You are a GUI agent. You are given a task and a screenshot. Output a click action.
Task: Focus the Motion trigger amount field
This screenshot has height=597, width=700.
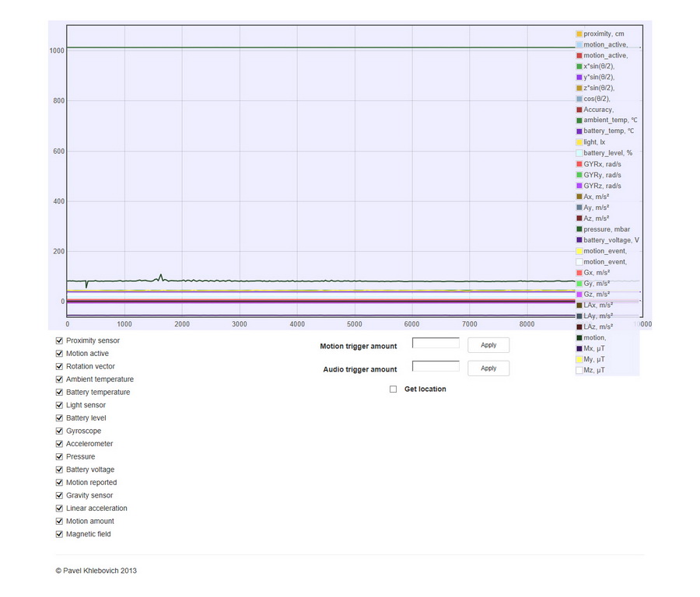[436, 343]
